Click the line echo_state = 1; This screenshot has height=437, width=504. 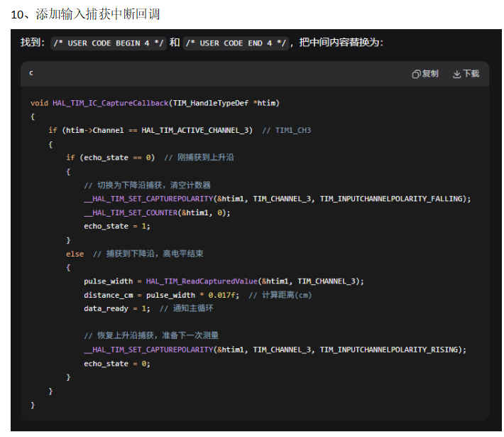pyautogui.click(x=117, y=226)
